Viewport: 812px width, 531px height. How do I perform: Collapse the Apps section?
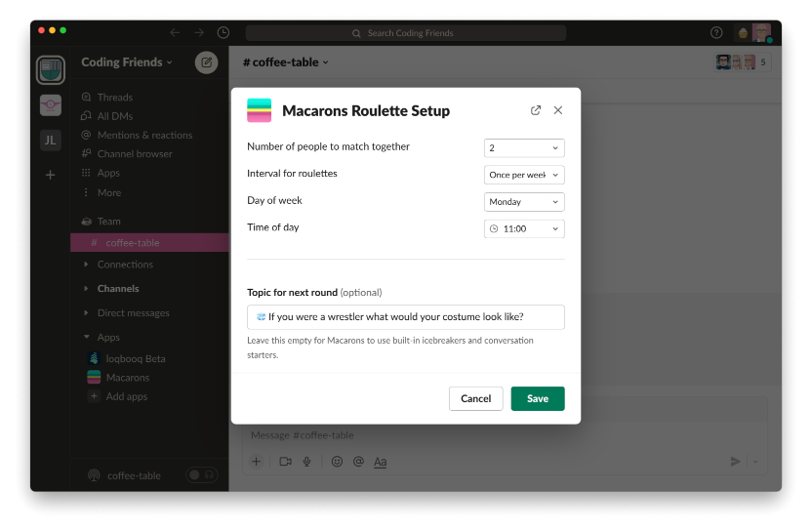(x=86, y=338)
